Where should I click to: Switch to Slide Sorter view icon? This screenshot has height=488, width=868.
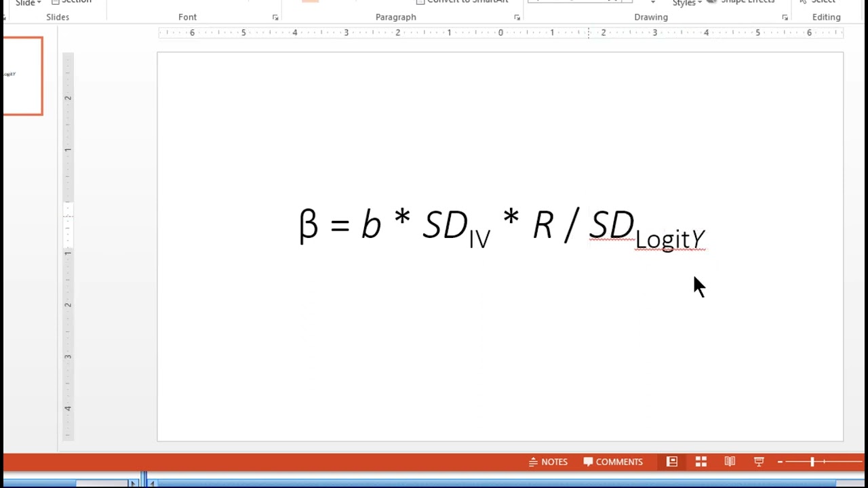pos(701,462)
